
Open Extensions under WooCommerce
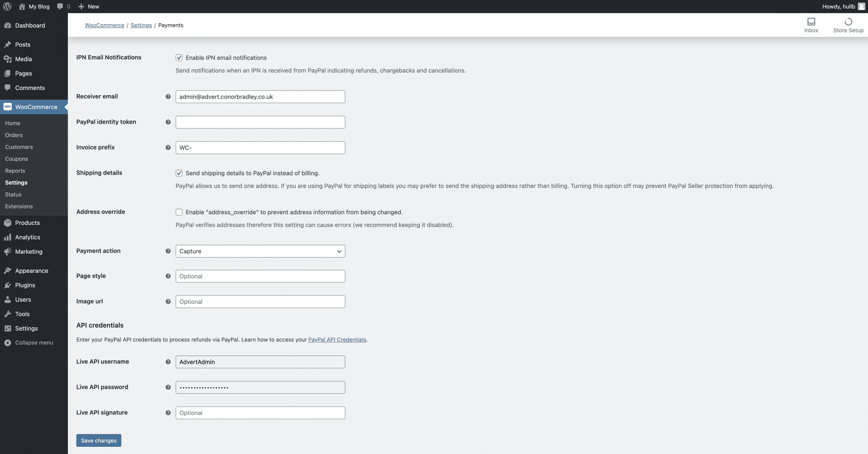pos(19,206)
